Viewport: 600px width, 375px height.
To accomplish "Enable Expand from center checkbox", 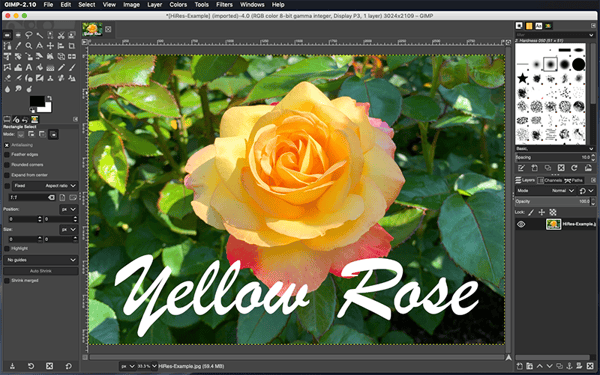I will point(7,175).
